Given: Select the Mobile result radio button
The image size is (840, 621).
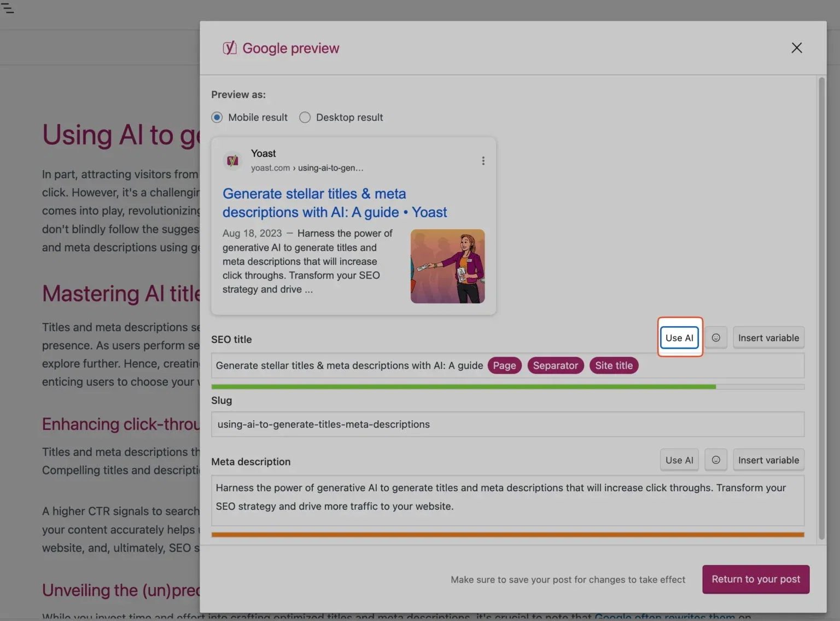Looking at the screenshot, I should pos(217,118).
